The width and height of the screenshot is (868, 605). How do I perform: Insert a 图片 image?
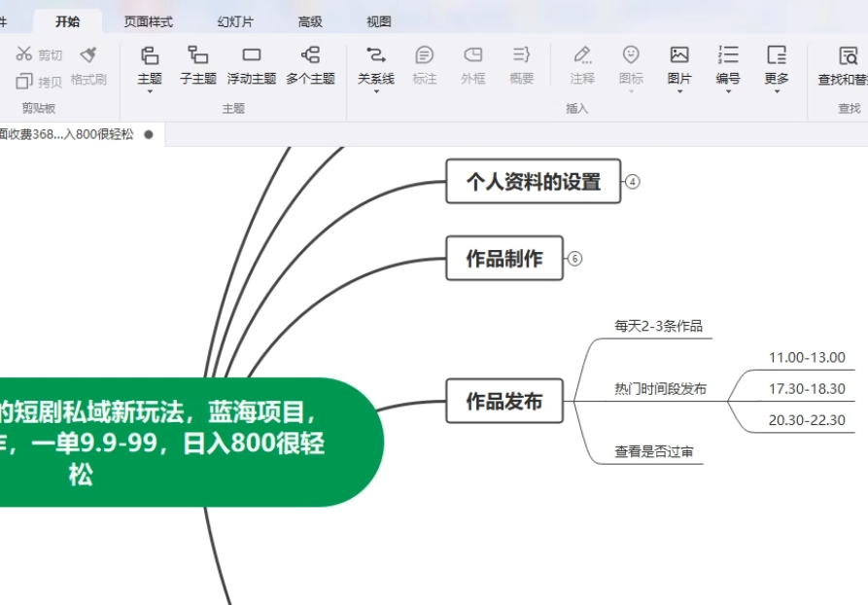tap(679, 56)
